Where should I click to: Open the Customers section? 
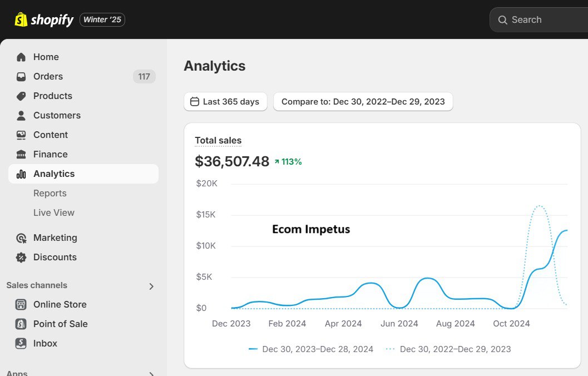click(83, 116)
